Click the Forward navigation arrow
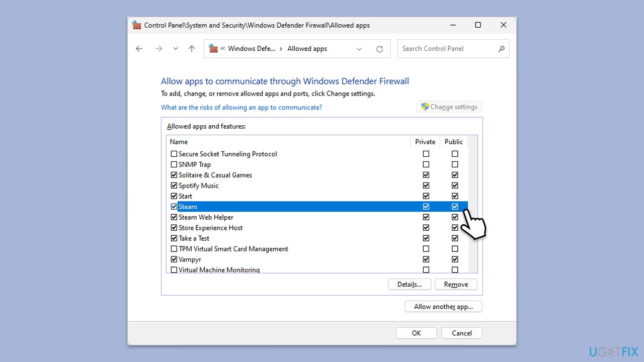644x362 pixels. coord(159,48)
